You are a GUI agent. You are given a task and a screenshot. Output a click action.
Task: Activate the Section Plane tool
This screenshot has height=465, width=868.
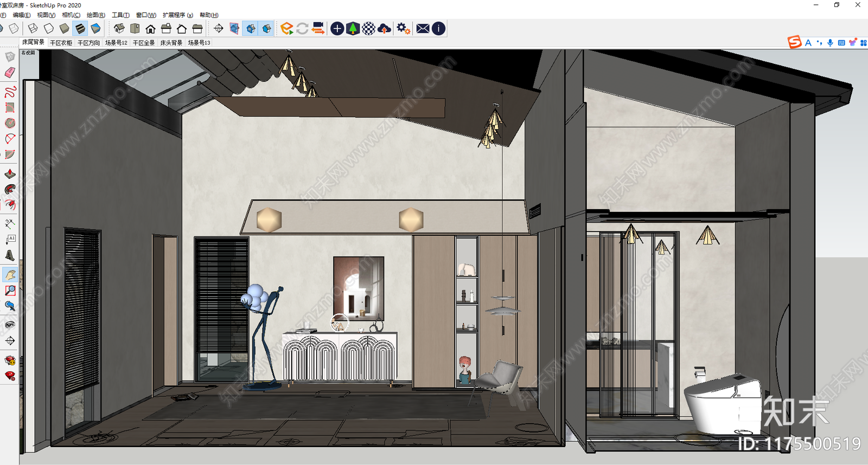(219, 28)
